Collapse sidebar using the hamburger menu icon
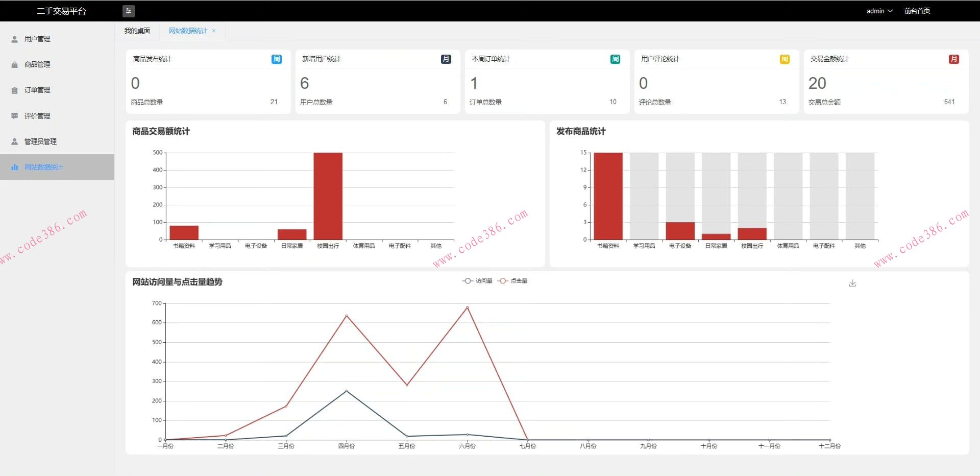 click(x=129, y=11)
